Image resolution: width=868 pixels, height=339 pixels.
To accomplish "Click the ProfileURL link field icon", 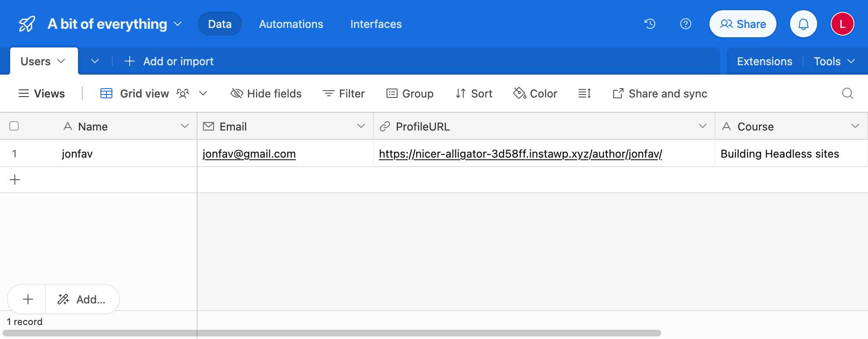I will tap(385, 126).
